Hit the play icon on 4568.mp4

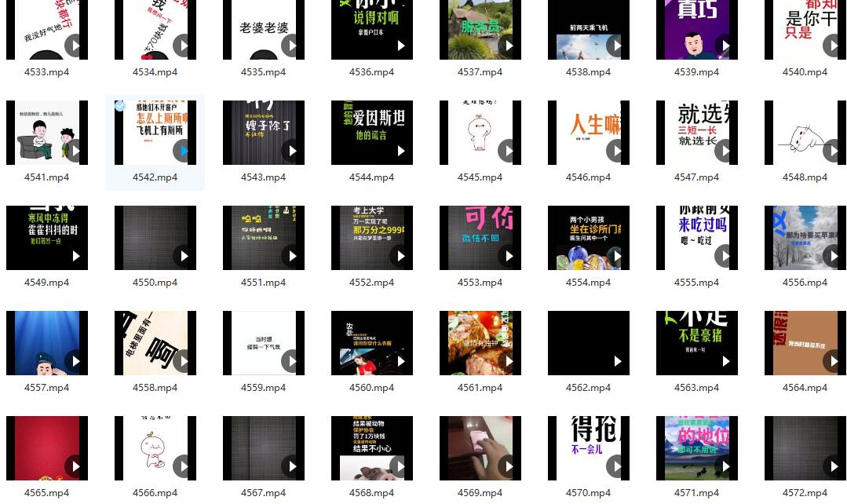400,466
